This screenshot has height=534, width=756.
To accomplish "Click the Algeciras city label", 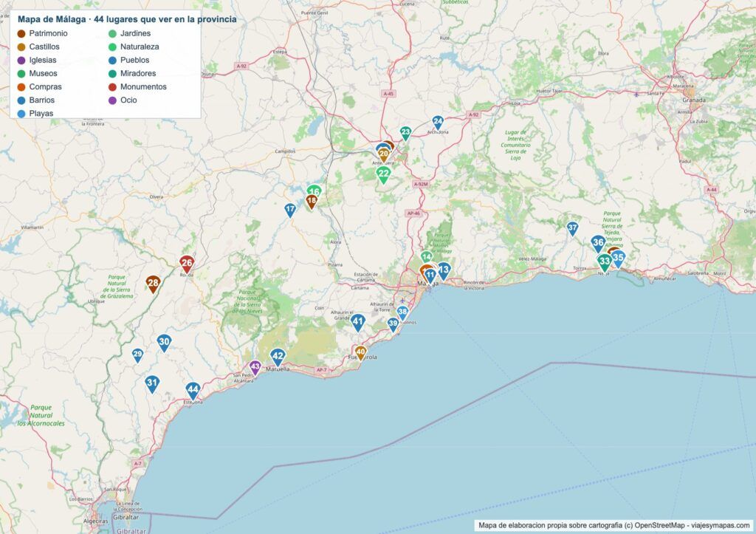I will (95, 521).
